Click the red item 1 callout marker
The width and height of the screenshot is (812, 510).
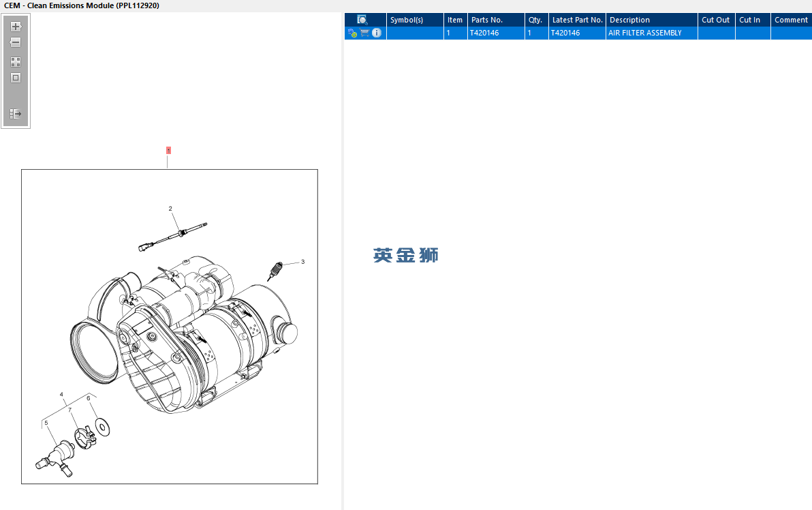[168, 150]
